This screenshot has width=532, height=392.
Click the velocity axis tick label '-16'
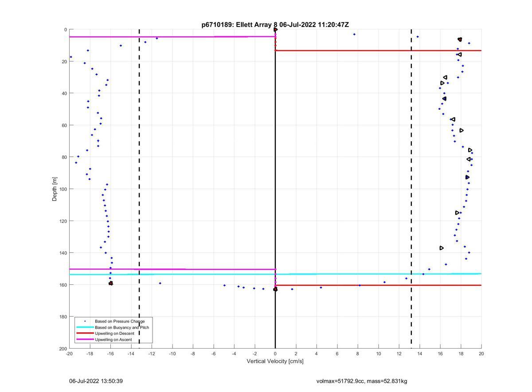pyautogui.click(x=110, y=353)
